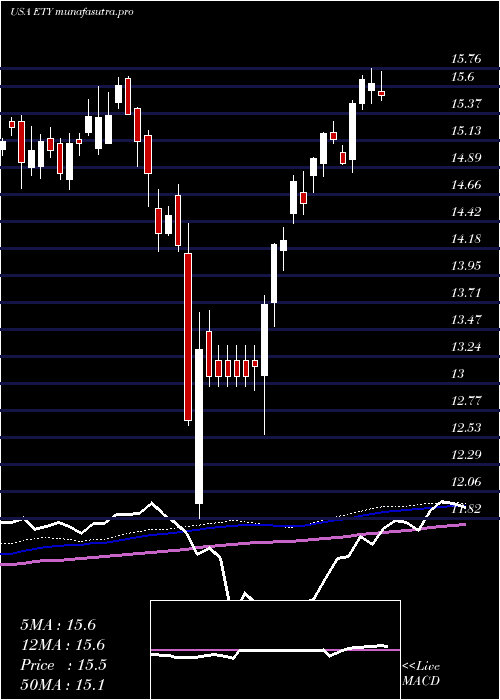Select the 12.06 price axis label

point(466,482)
